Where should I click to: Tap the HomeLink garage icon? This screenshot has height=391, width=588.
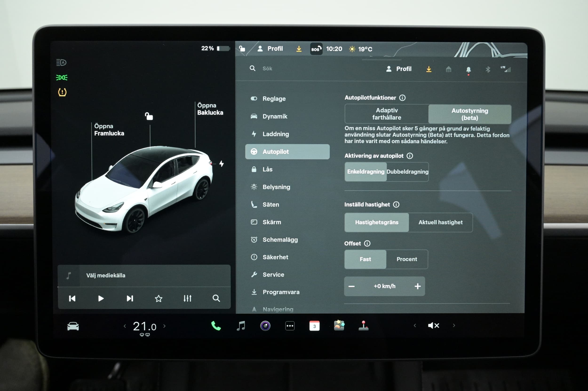(448, 69)
